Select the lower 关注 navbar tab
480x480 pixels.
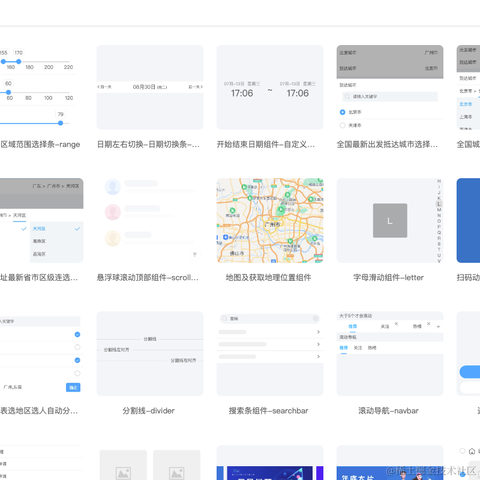point(358,348)
